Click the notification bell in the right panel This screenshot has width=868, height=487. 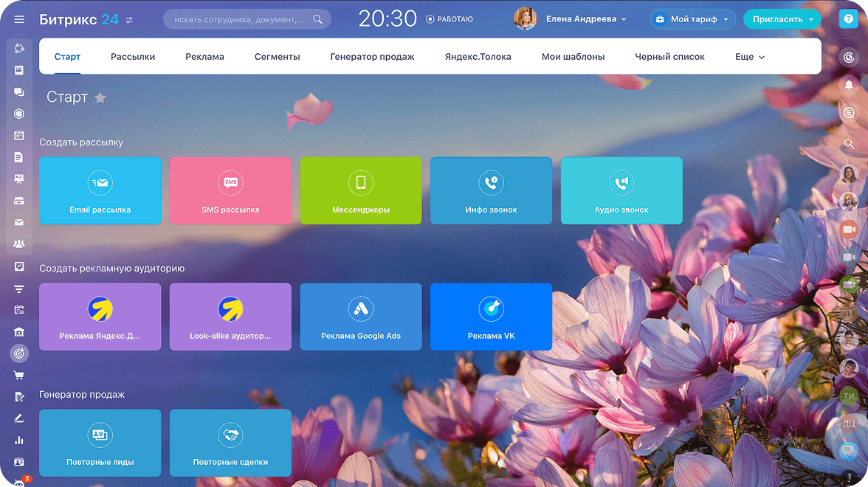(849, 85)
